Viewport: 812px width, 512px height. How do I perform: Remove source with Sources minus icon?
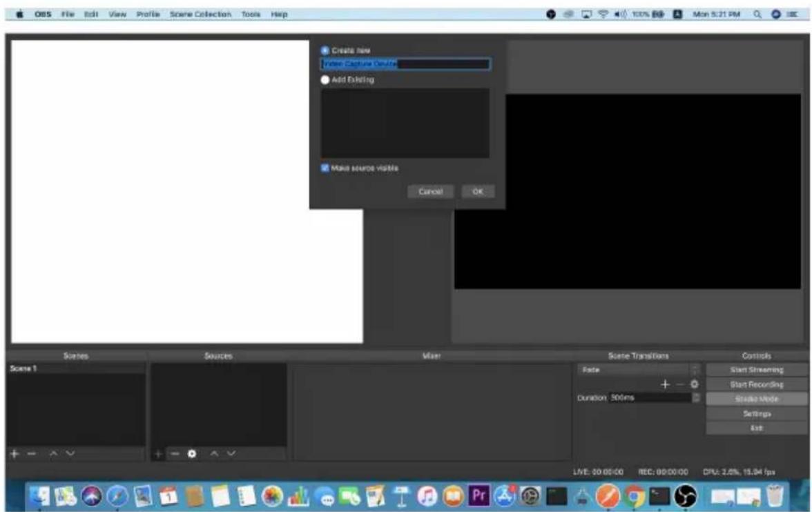(x=175, y=454)
